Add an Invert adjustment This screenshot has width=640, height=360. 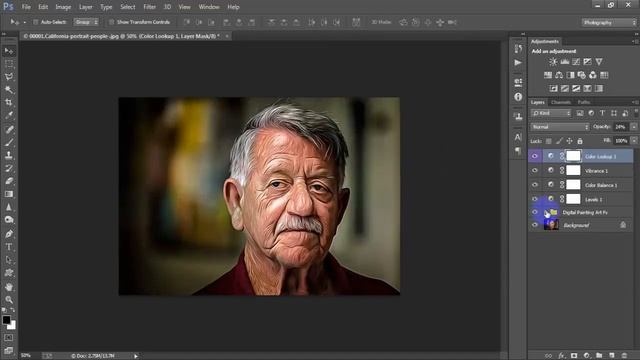tap(553, 88)
